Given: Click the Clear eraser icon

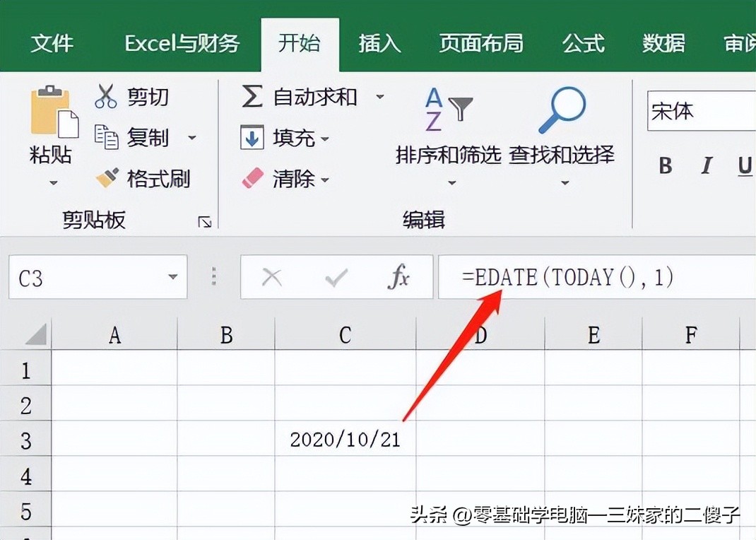Looking at the screenshot, I should [252, 178].
